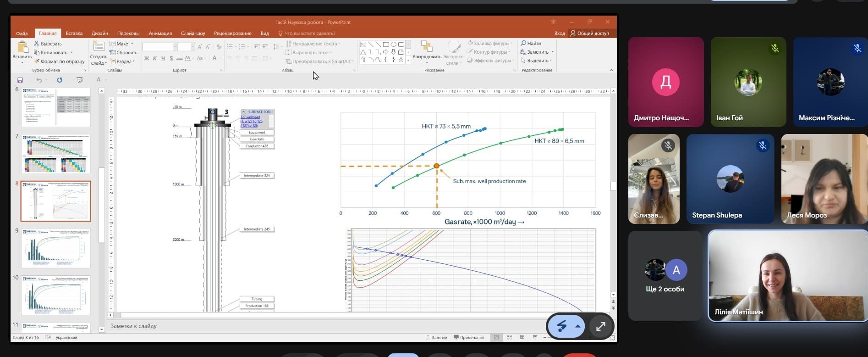Toggle italic (К) formatting
This screenshot has width=868, height=357.
[x=155, y=58]
